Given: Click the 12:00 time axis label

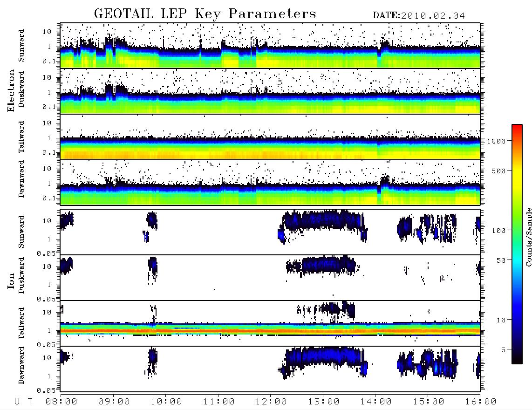Looking at the screenshot, I should (271, 402).
